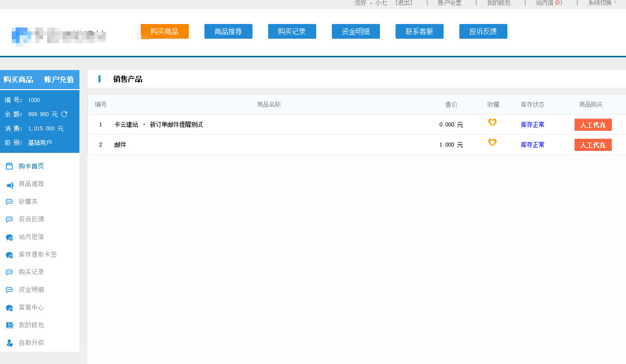
Task: Favorite the 卡云建站 product with the heart
Action: [492, 122]
